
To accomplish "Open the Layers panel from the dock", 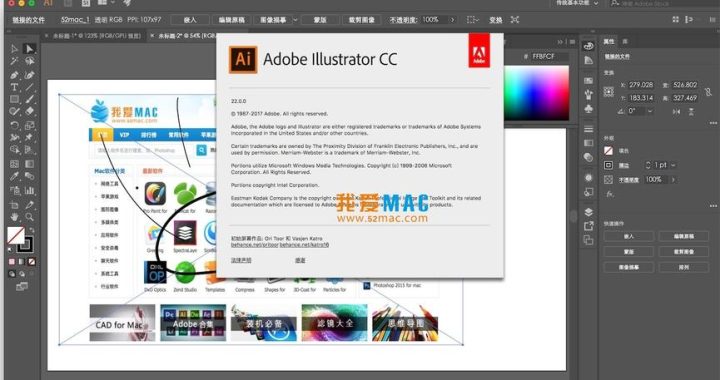I will coord(588,212).
